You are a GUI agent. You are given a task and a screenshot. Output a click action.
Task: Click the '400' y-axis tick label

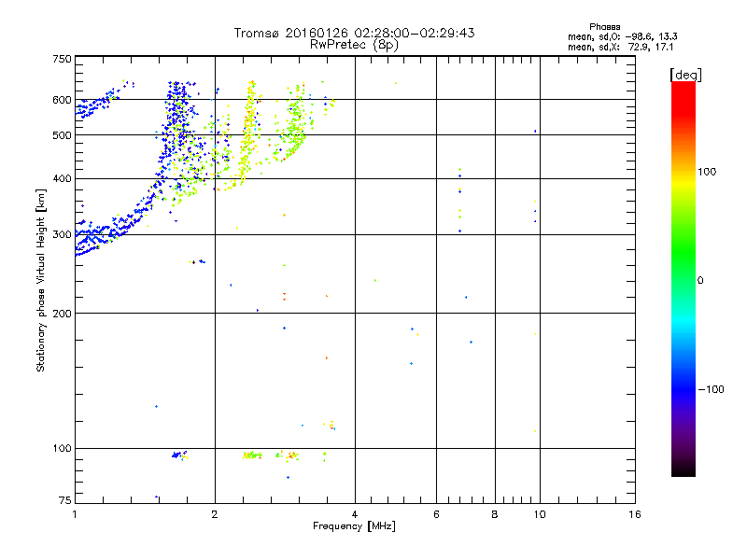62,179
